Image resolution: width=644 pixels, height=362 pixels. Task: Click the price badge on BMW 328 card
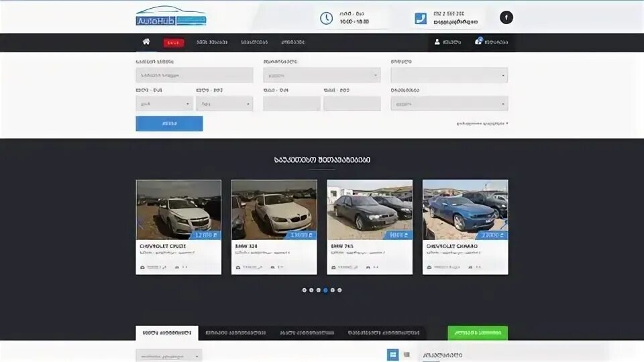tap(301, 235)
